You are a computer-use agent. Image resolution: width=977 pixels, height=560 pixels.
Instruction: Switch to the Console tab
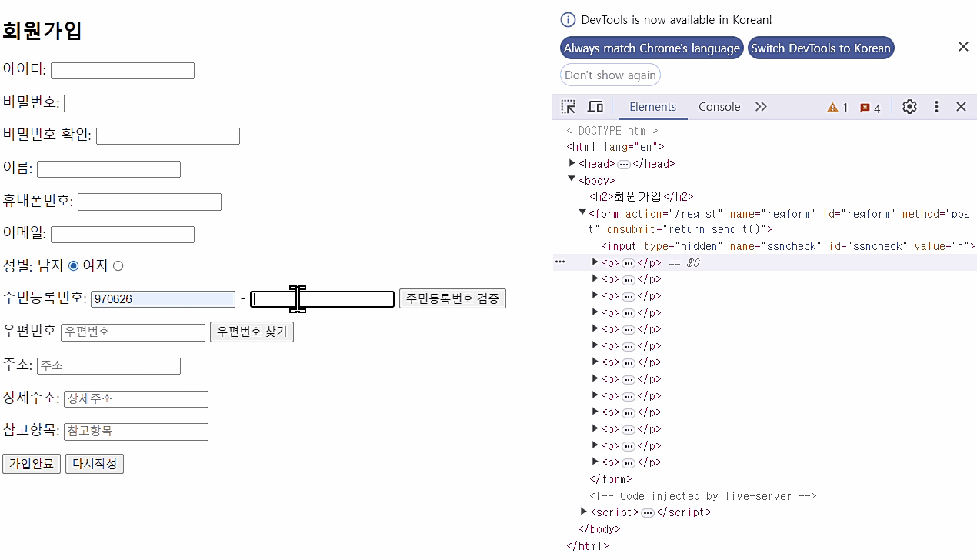coord(719,107)
